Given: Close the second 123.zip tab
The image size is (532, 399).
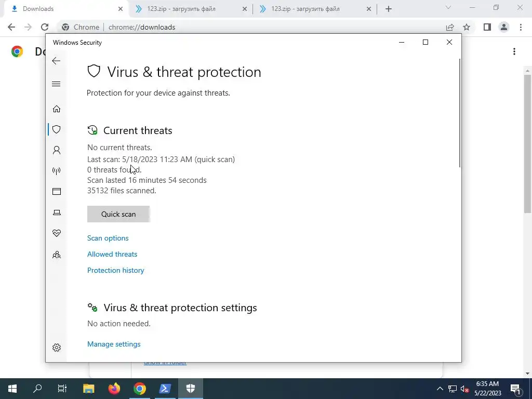Looking at the screenshot, I should tap(369, 9).
